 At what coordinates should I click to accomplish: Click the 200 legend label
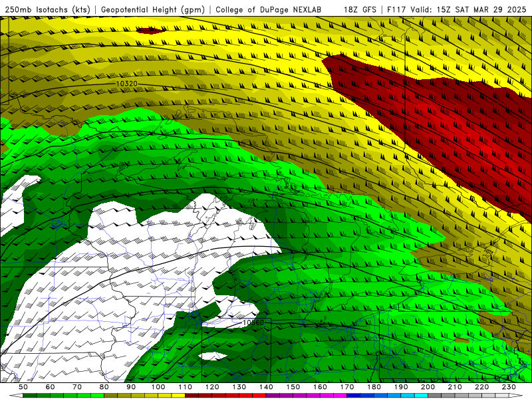(428, 387)
